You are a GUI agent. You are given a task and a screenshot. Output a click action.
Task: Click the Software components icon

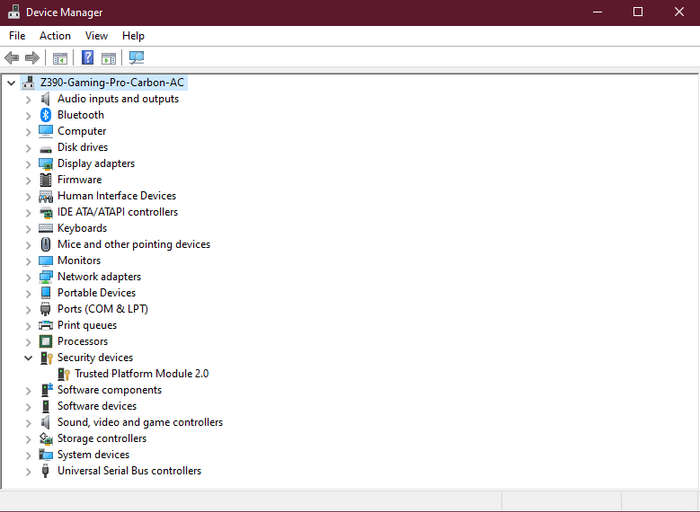point(46,390)
